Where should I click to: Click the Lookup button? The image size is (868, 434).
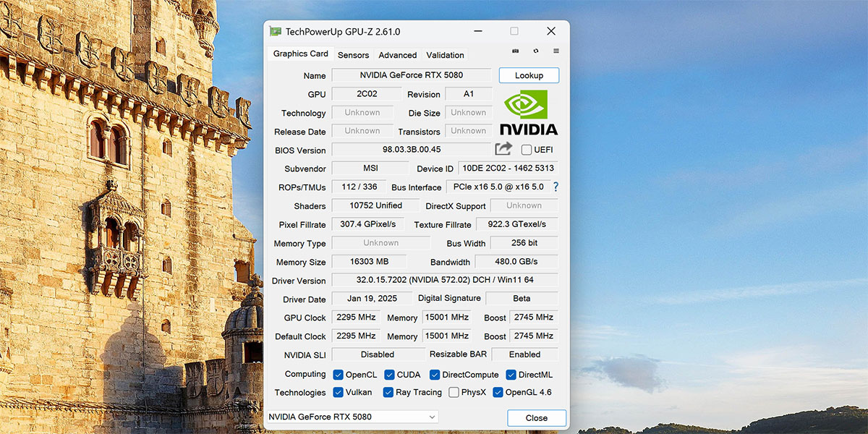pyautogui.click(x=529, y=75)
